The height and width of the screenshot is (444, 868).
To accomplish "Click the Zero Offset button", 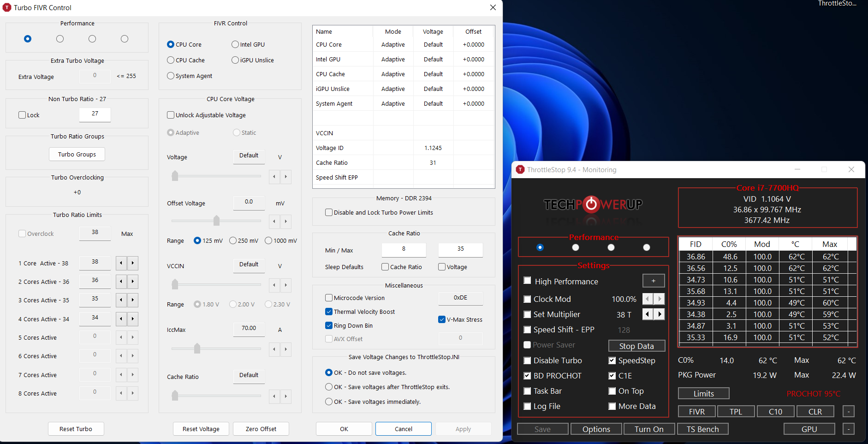I will point(261,429).
